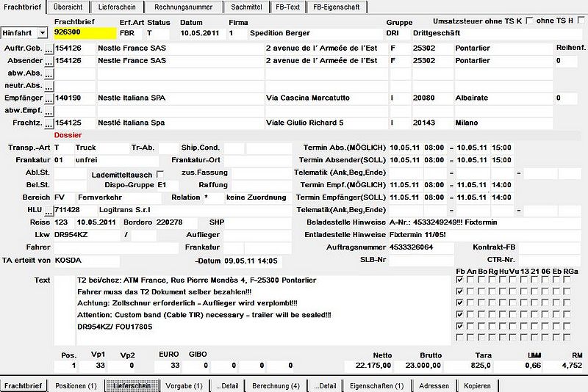Open lookup button next to abw.Abs.
The width and height of the screenshot is (588, 392).
pos(49,73)
